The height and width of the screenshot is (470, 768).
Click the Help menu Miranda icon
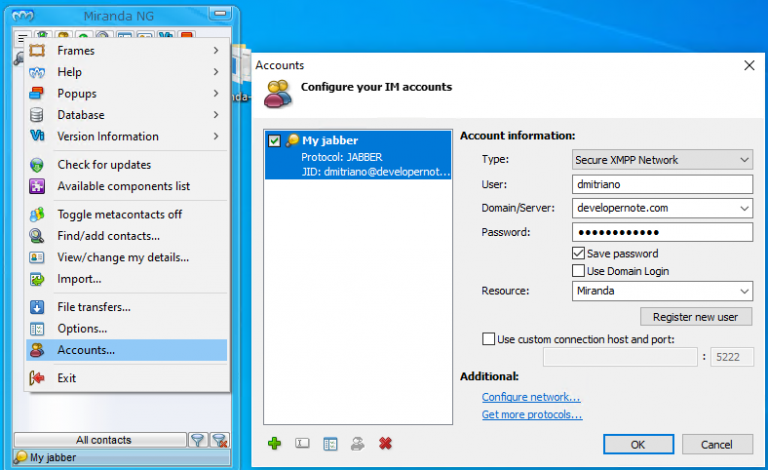(x=37, y=72)
